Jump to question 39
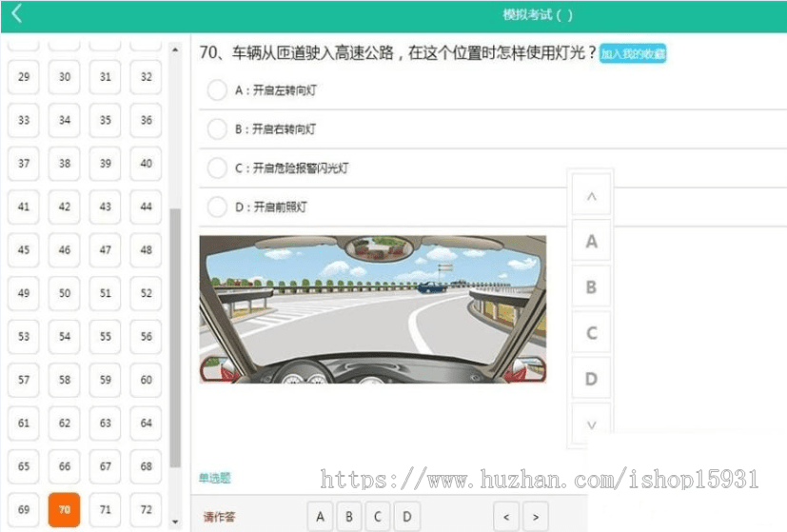Viewport: 787px width, 532px height. pos(105,163)
